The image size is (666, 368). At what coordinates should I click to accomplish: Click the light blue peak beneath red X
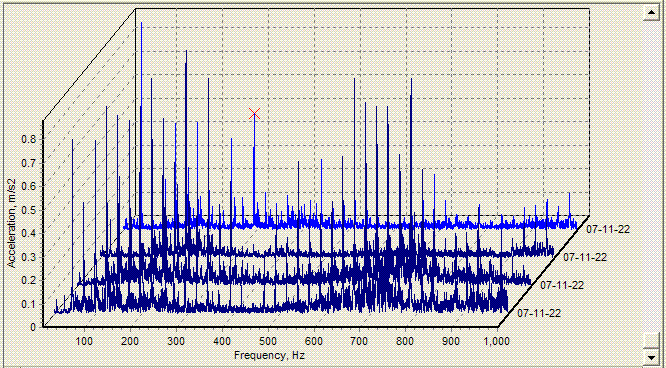tap(254, 170)
